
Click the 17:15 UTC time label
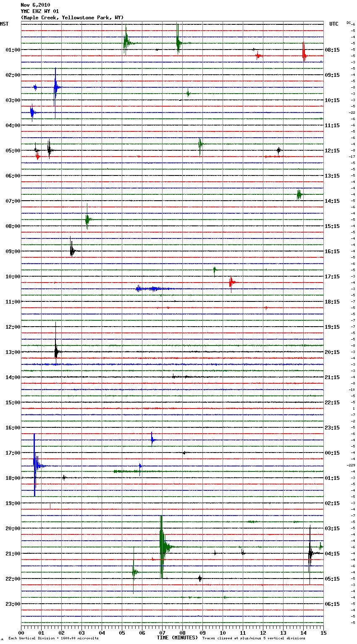pyautogui.click(x=332, y=277)
